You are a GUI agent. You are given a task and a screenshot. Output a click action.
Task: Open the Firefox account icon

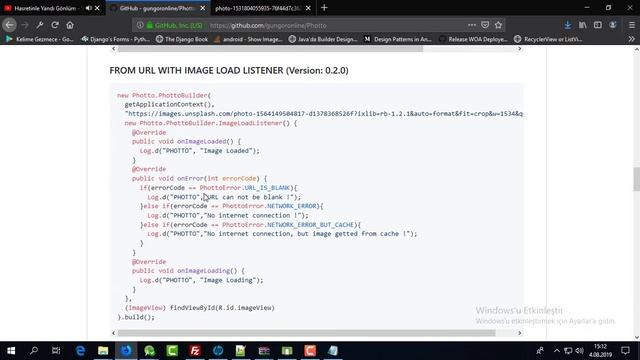(x=613, y=25)
